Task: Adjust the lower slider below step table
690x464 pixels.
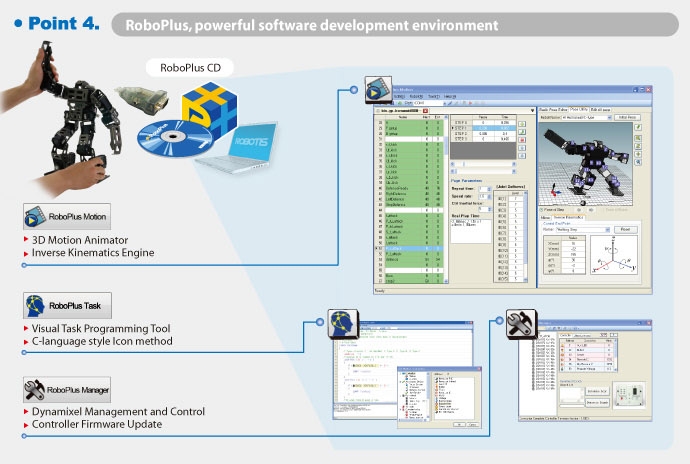Action: (483, 171)
